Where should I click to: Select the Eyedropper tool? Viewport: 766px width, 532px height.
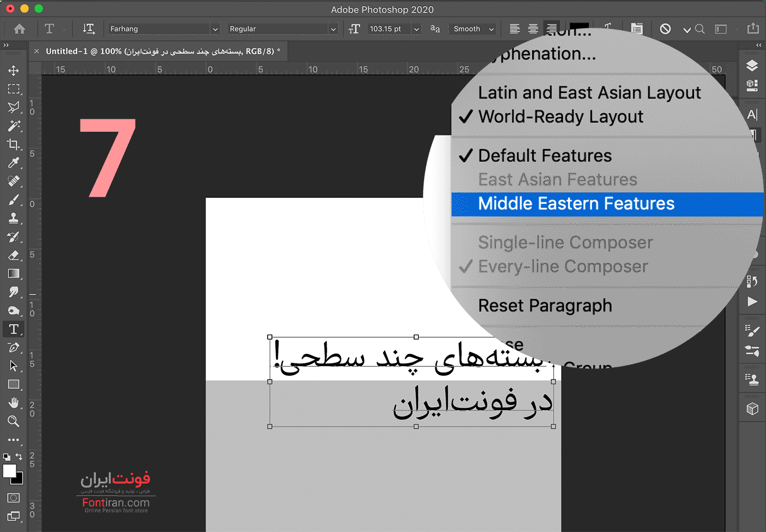tap(14, 163)
